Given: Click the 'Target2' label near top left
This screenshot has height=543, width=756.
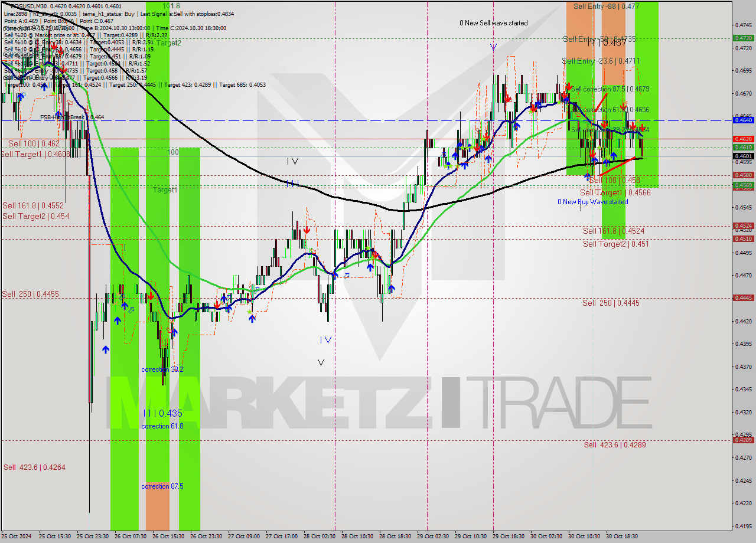Looking at the screenshot, I should point(169,42).
